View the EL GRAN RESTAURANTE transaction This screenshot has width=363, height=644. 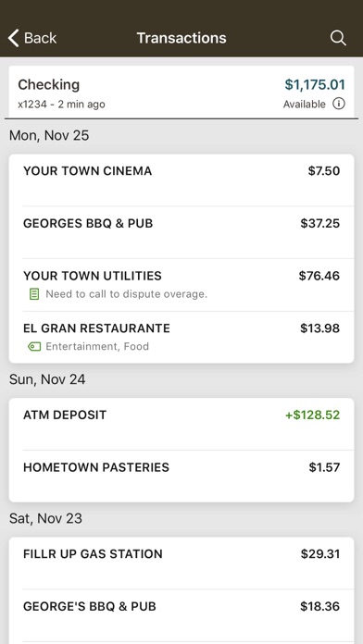[x=181, y=337]
